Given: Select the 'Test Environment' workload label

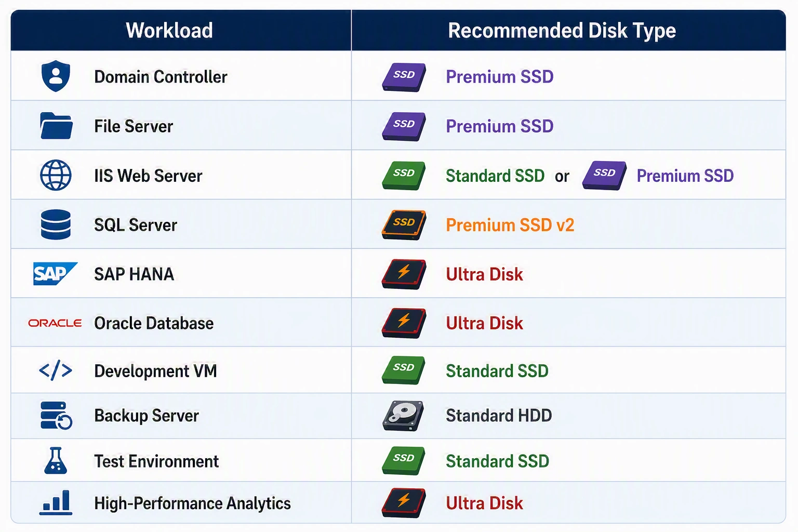Looking at the screenshot, I should (156, 461).
